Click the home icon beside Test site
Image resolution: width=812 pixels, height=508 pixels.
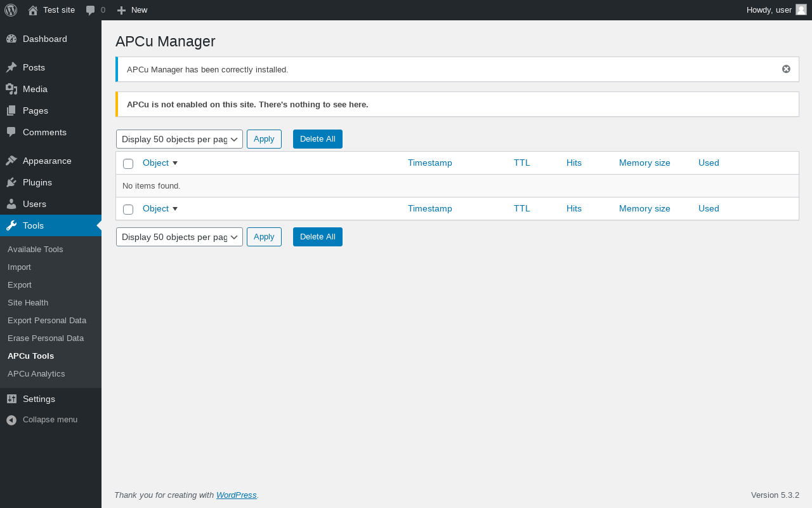coord(33,10)
